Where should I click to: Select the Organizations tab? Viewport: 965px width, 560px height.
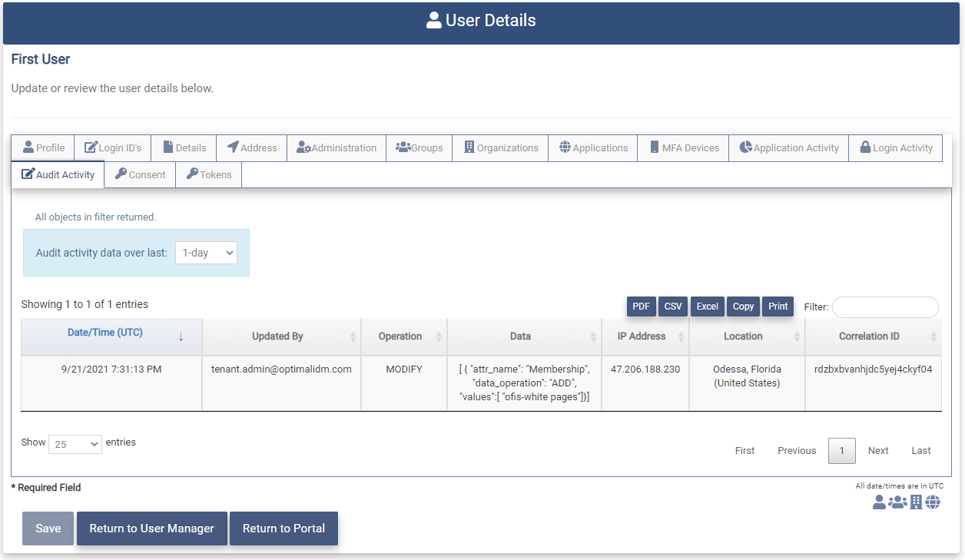tap(500, 147)
